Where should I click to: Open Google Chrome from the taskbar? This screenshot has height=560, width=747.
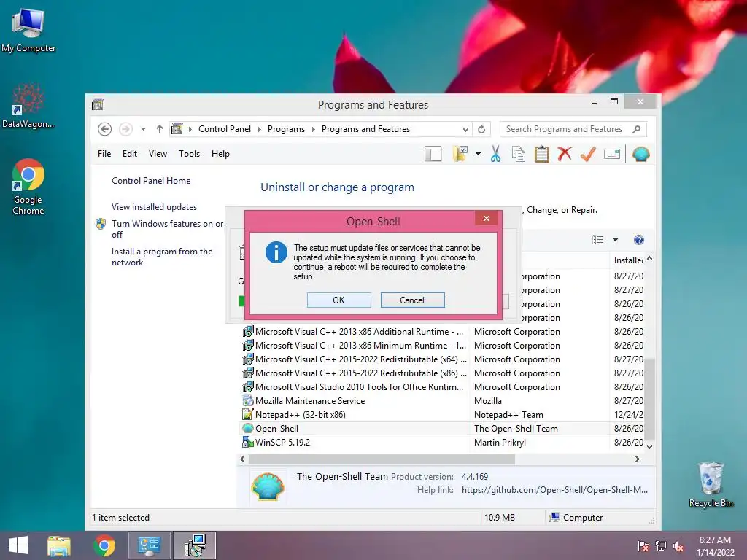tap(104, 545)
